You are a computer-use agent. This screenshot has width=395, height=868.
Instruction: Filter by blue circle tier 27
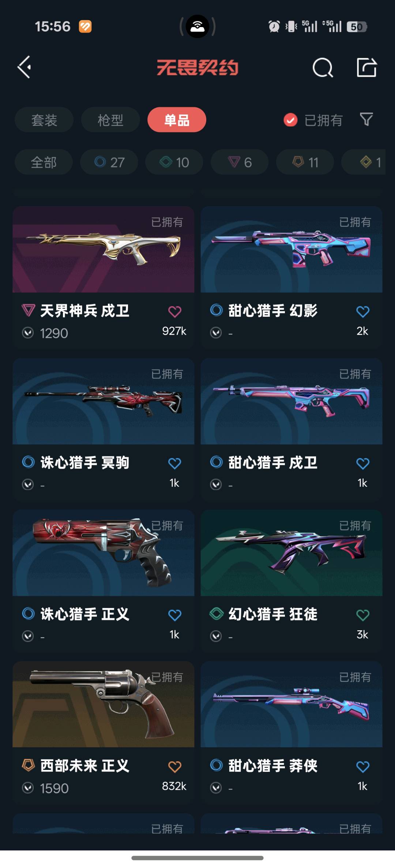tap(109, 162)
